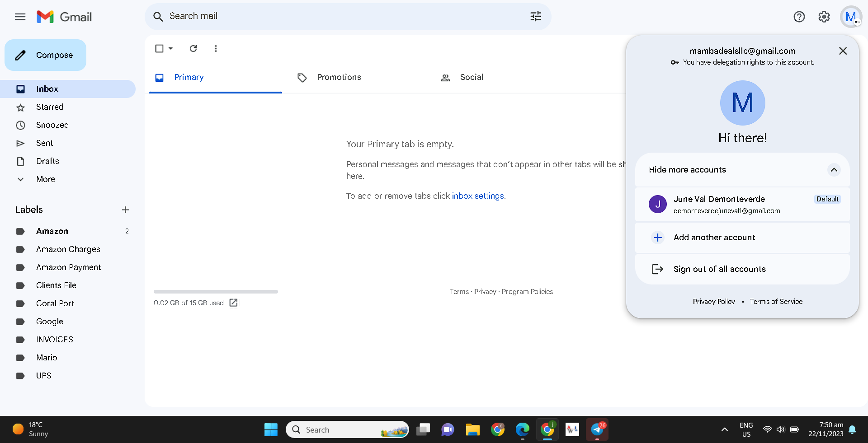Switch to June Val Demonteverde account

coord(742,205)
